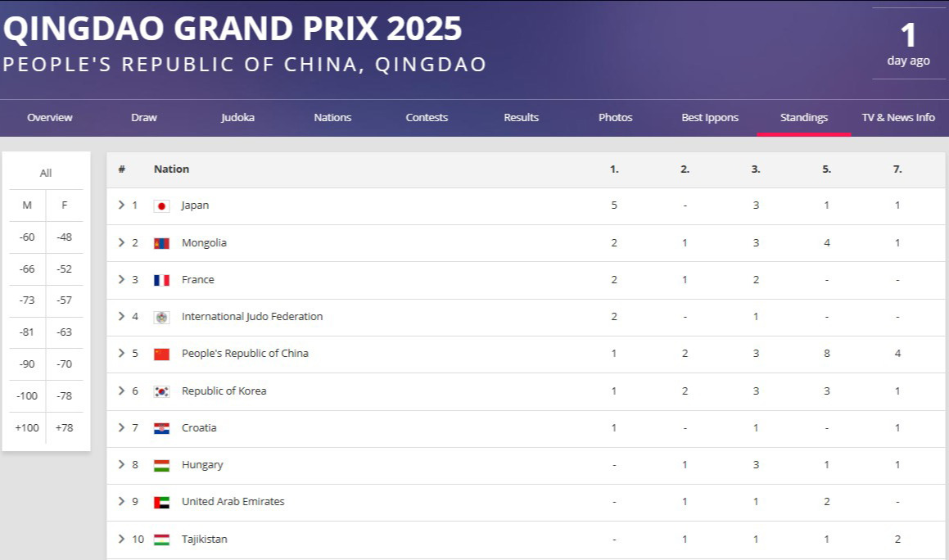
Task: Open the TV & News Info tab
Action: coord(898,117)
